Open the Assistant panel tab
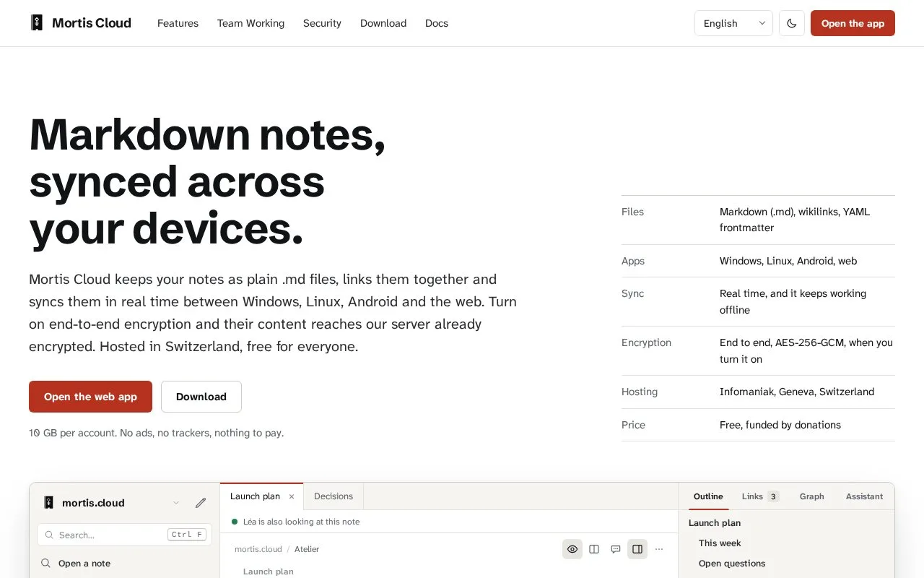The height and width of the screenshot is (578, 924). pyautogui.click(x=864, y=496)
